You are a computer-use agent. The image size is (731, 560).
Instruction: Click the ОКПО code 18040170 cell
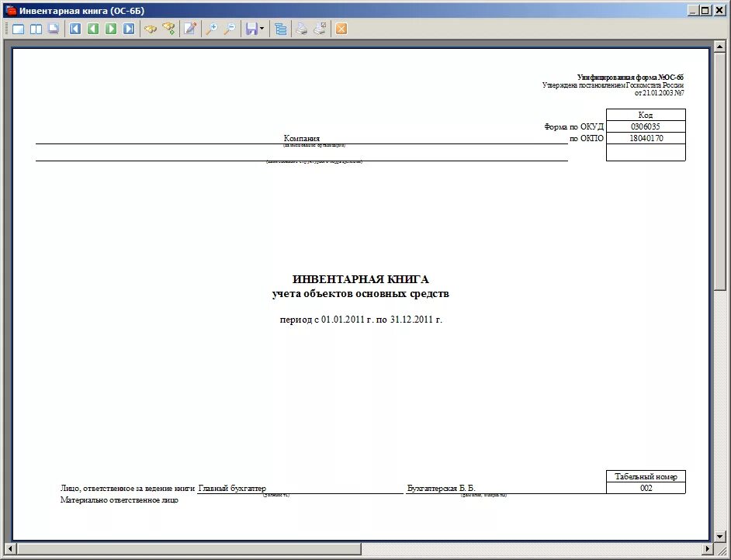tap(646, 138)
